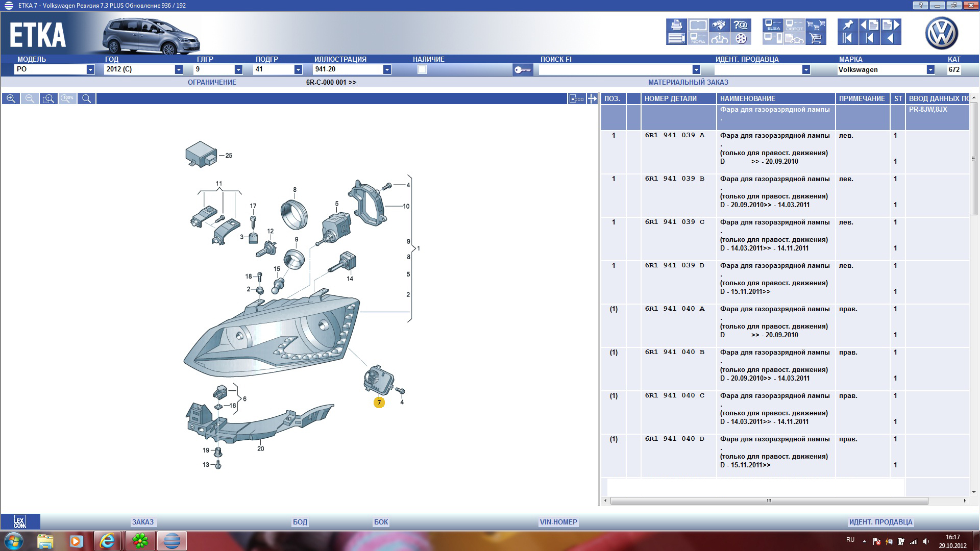This screenshot has width=980, height=551.
Task: Select part row 6R1 941 039 B
Action: click(x=674, y=179)
